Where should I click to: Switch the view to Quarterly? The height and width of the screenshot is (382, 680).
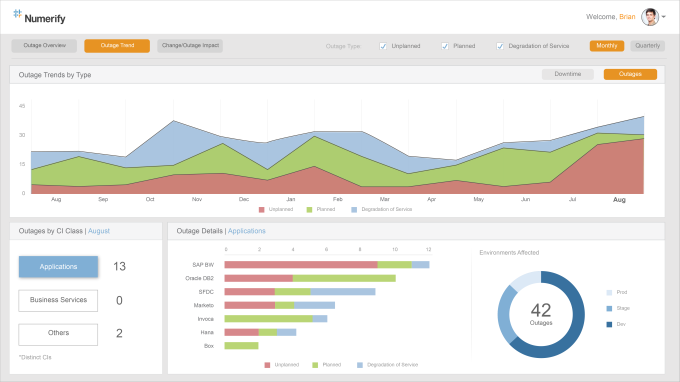tap(647, 46)
